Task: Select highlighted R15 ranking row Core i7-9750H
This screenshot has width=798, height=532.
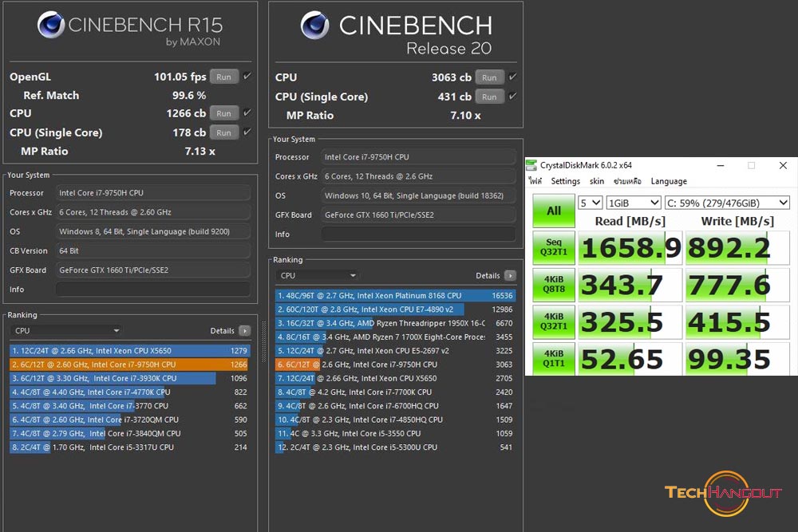Action: (x=130, y=365)
